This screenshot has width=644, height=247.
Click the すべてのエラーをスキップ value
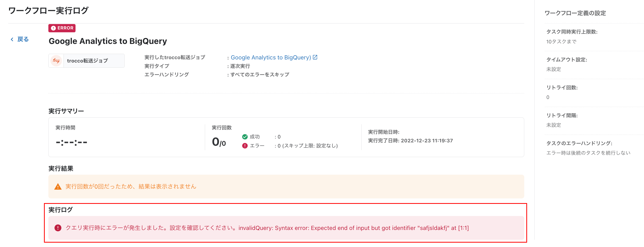pos(260,75)
